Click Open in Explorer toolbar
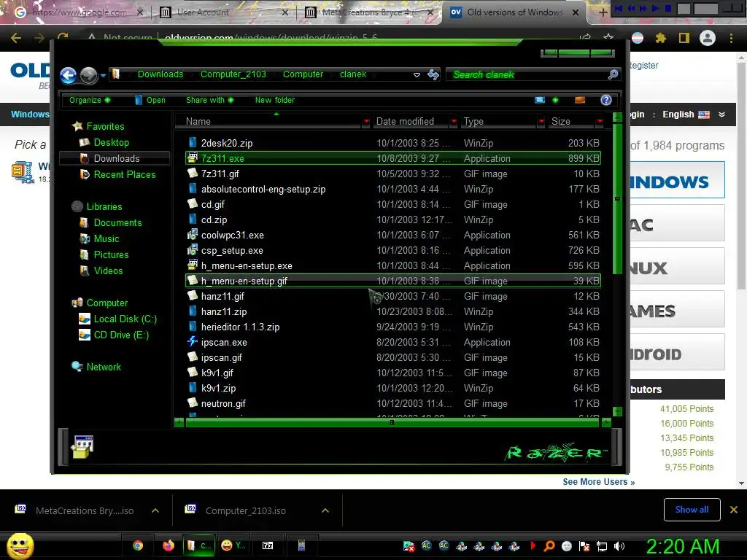The height and width of the screenshot is (560, 747). tap(150, 100)
